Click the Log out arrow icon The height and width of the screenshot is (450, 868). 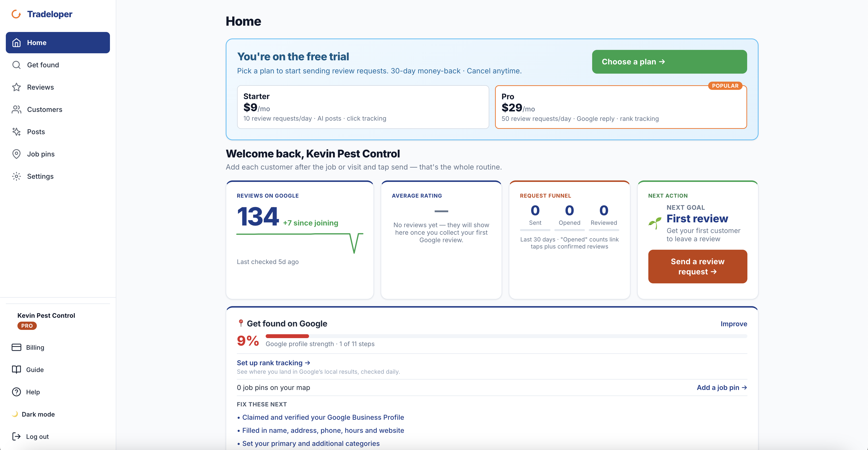coord(16,436)
